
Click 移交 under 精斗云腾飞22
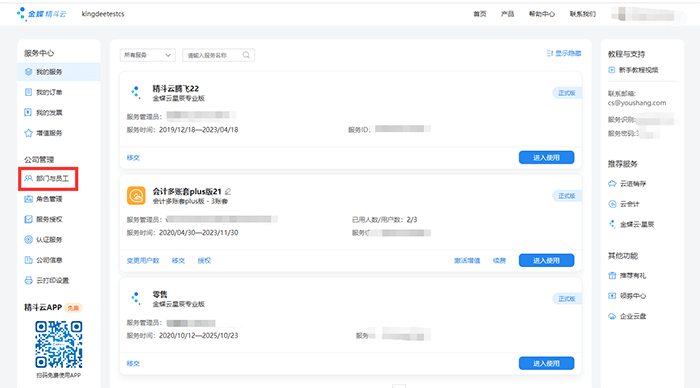point(133,158)
